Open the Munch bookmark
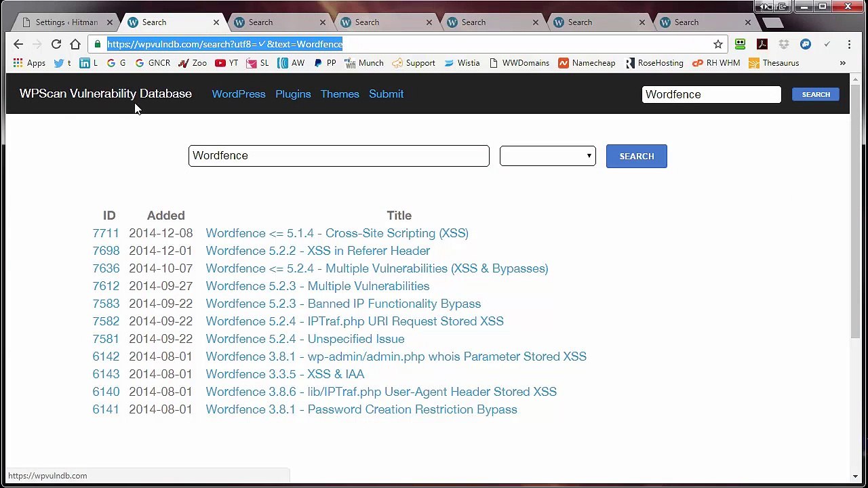 364,63
